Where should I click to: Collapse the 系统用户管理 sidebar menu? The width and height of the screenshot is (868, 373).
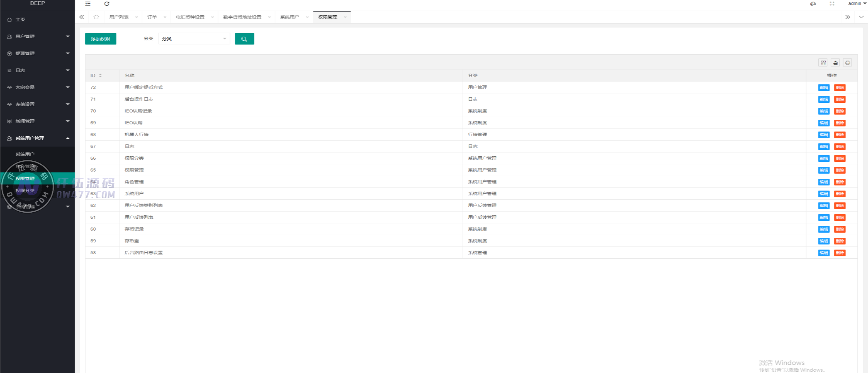[37, 138]
